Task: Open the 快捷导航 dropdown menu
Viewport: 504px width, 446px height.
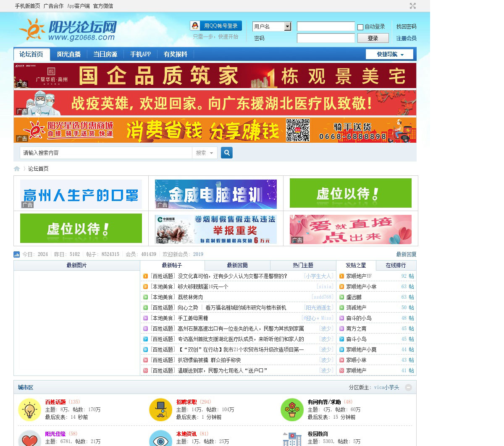Action: click(389, 54)
